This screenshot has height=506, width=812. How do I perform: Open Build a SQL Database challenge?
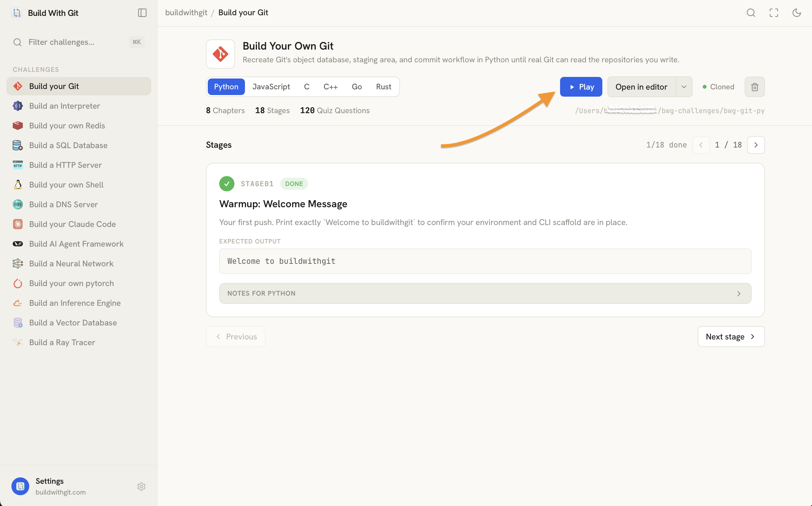pos(78,145)
